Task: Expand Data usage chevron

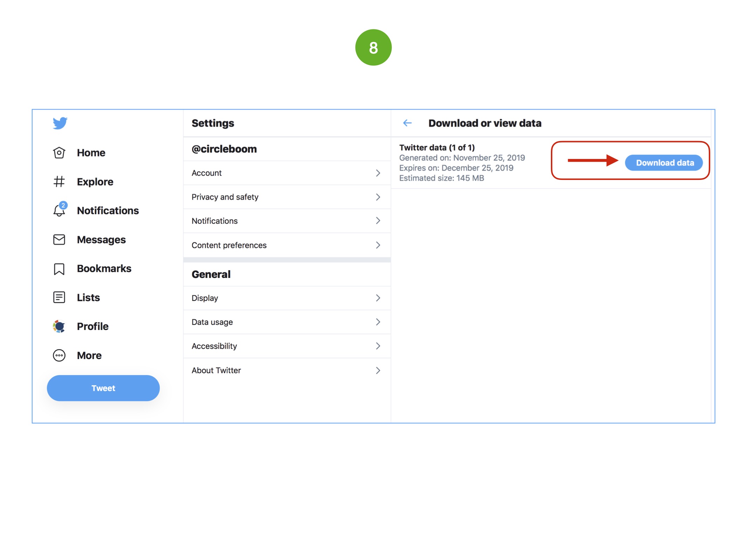Action: point(378,322)
